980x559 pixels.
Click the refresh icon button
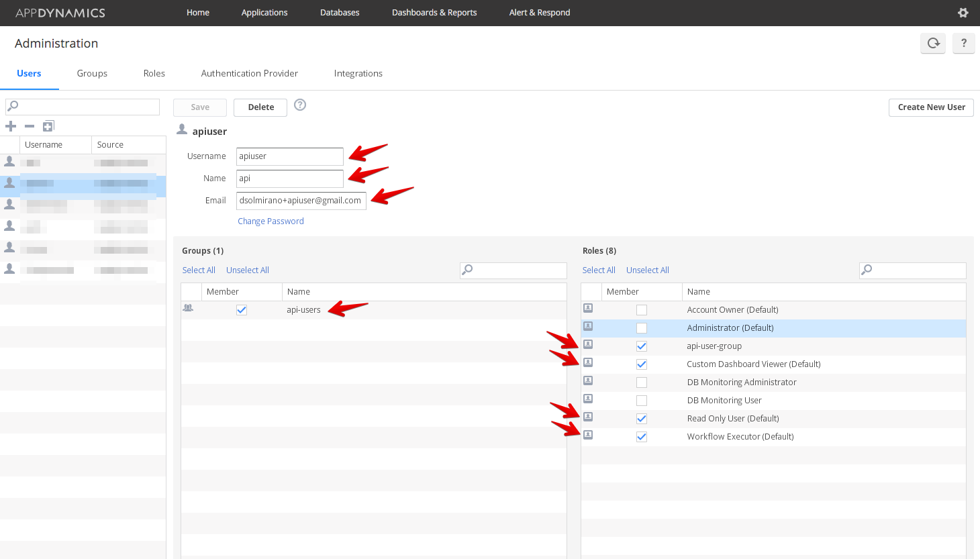click(x=933, y=43)
